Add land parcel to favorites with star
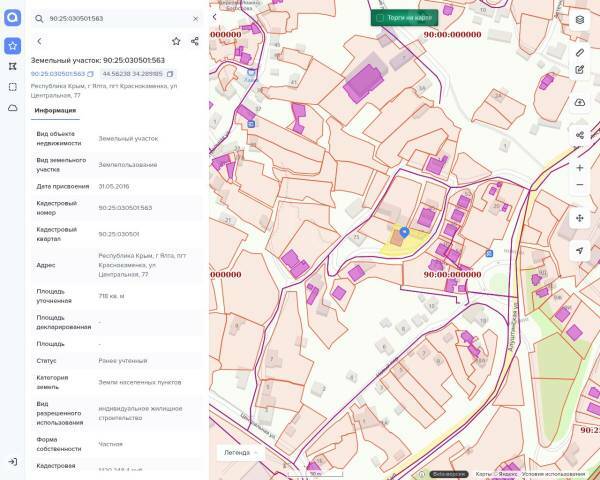 [176, 41]
